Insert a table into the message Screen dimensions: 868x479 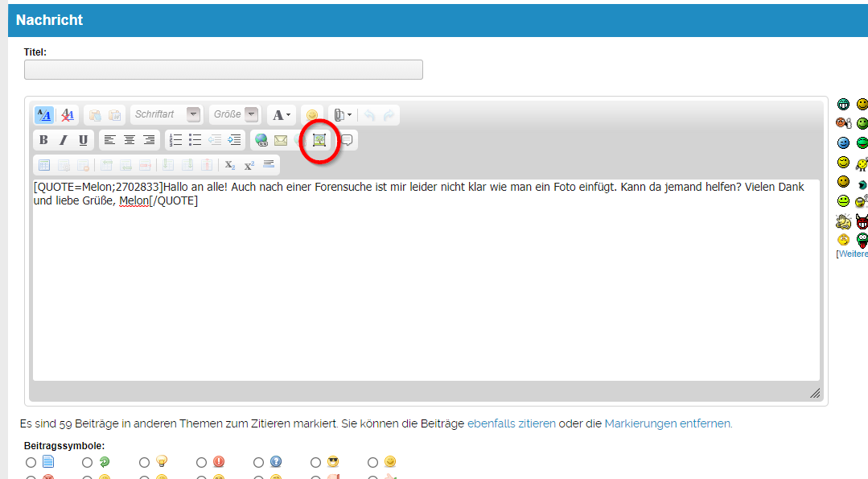click(43, 165)
